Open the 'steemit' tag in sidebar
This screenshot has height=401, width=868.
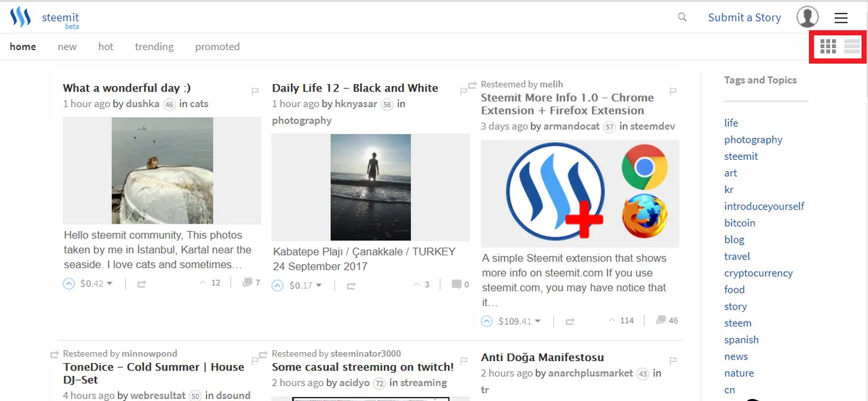tap(741, 156)
